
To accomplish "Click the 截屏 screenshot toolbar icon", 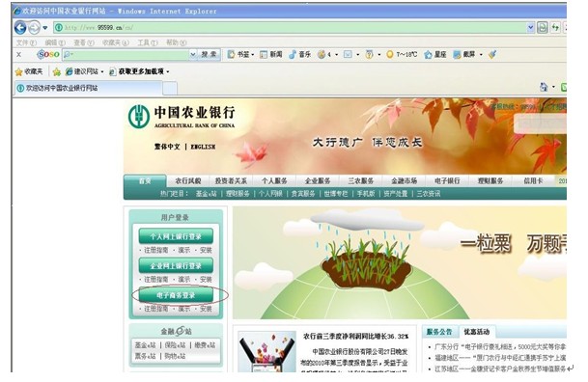I will [x=463, y=55].
